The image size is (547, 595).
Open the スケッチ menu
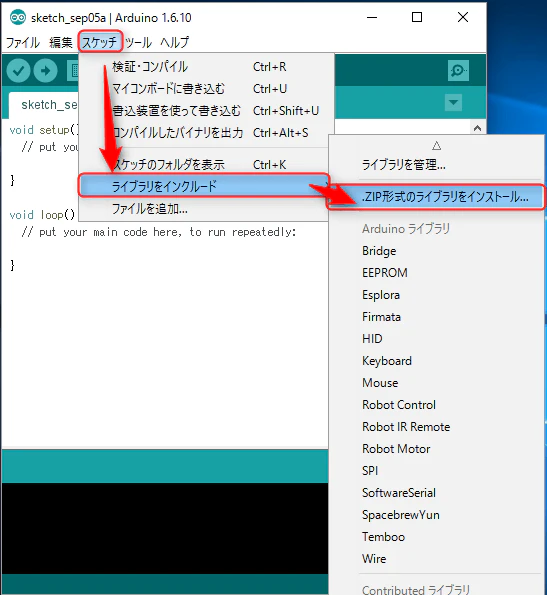click(x=100, y=42)
